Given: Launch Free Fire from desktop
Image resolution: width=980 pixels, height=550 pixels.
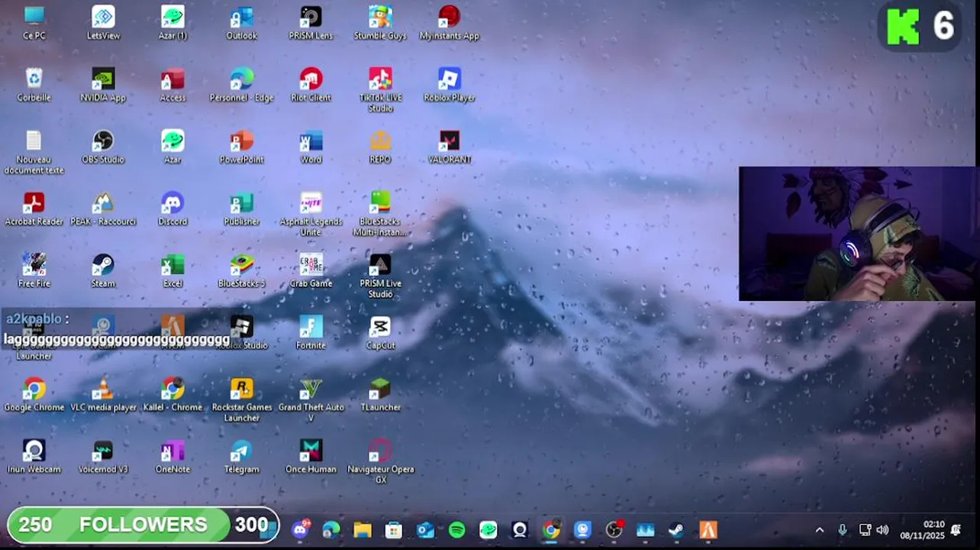Looking at the screenshot, I should click(34, 270).
